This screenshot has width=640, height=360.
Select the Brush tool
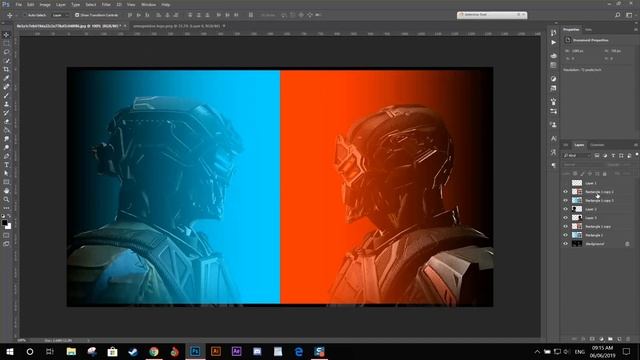(6, 96)
